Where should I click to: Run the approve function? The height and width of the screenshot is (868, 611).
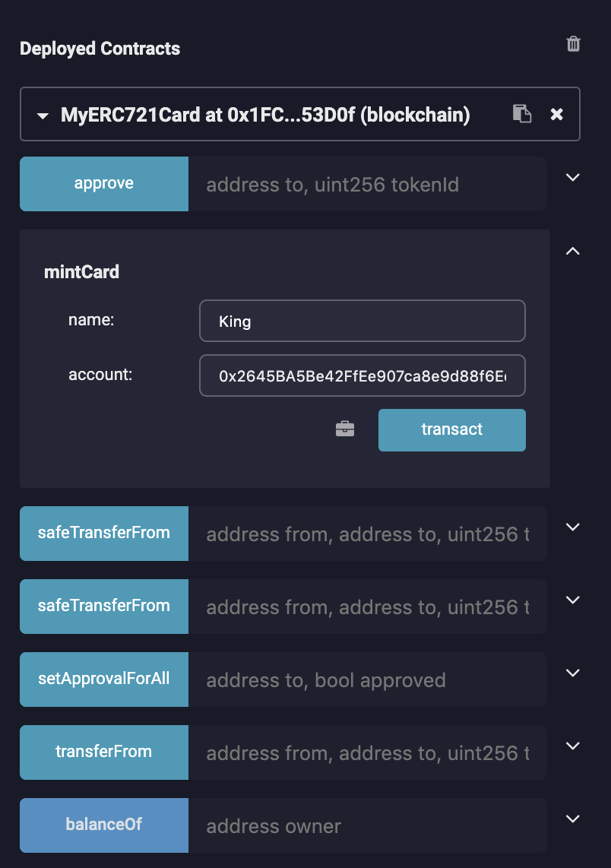[x=104, y=184]
